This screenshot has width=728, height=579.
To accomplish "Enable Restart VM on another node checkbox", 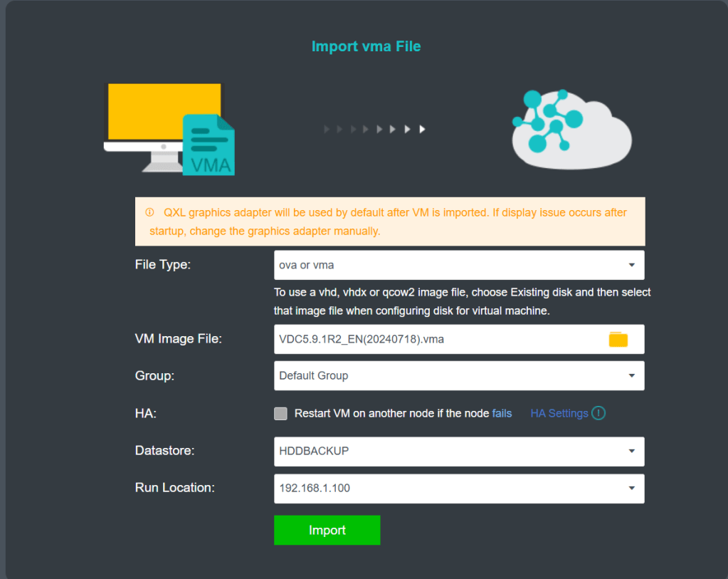I will (280, 414).
